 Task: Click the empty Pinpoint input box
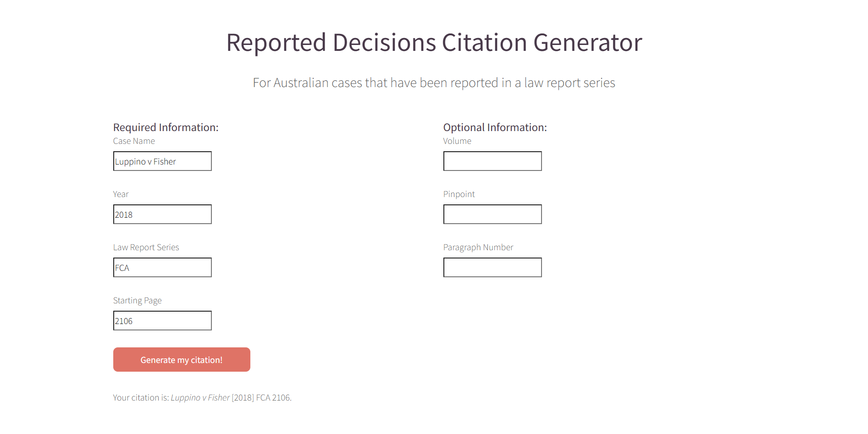click(x=492, y=214)
